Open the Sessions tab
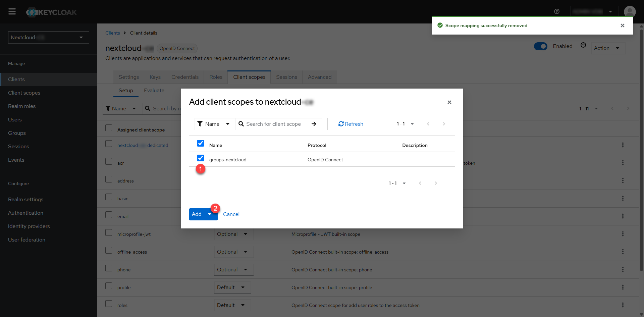Image resolution: width=644 pixels, height=317 pixels. pyautogui.click(x=286, y=77)
